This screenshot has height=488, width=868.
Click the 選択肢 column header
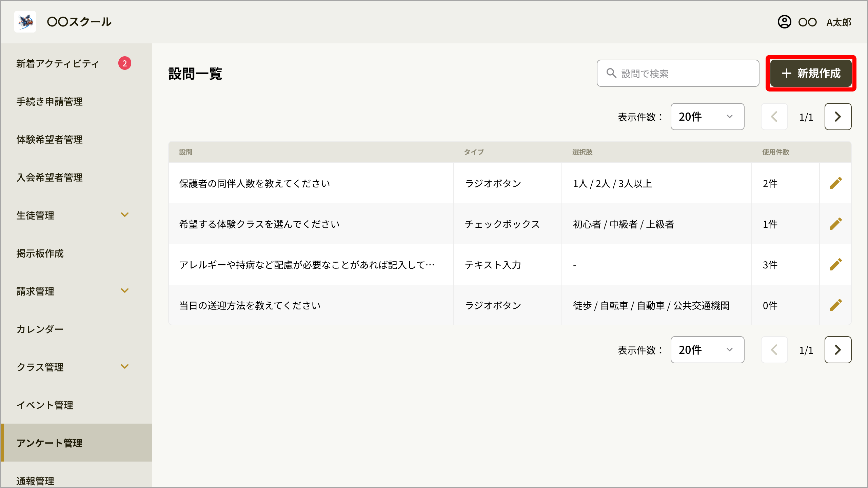(583, 152)
